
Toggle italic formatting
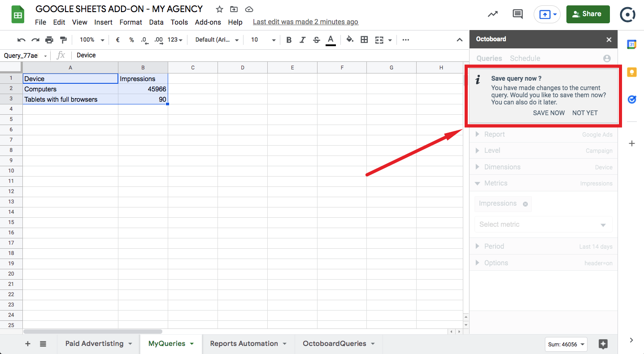pos(303,40)
